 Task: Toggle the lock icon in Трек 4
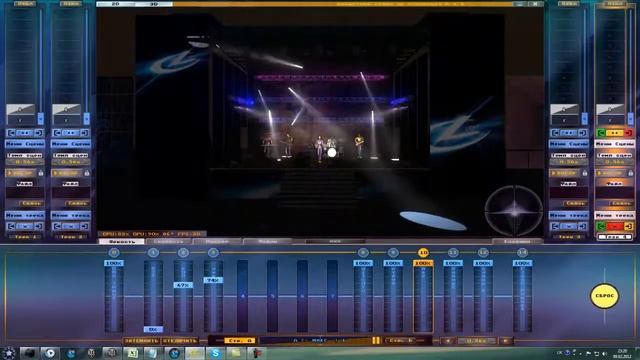(631, 173)
